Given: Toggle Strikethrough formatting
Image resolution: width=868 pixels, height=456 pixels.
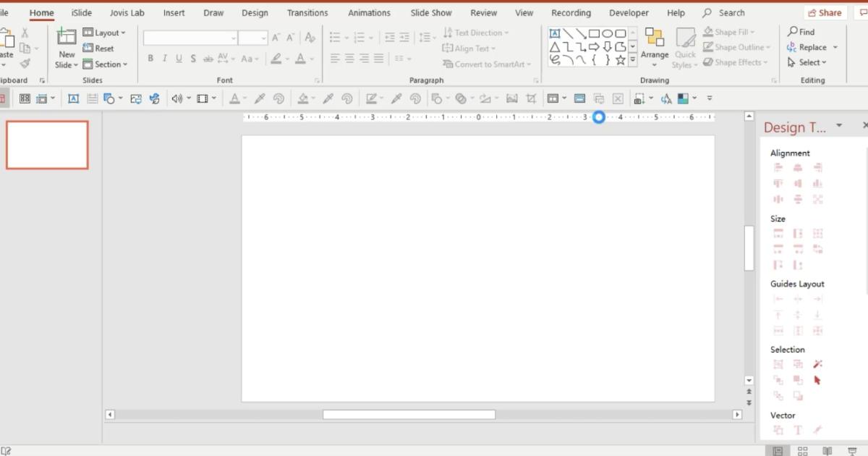Looking at the screenshot, I should pos(194,58).
